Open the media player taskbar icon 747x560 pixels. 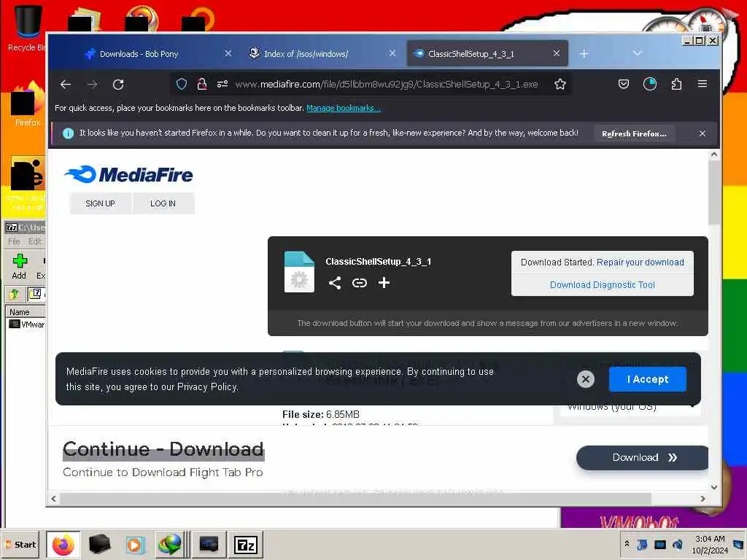coord(135,545)
